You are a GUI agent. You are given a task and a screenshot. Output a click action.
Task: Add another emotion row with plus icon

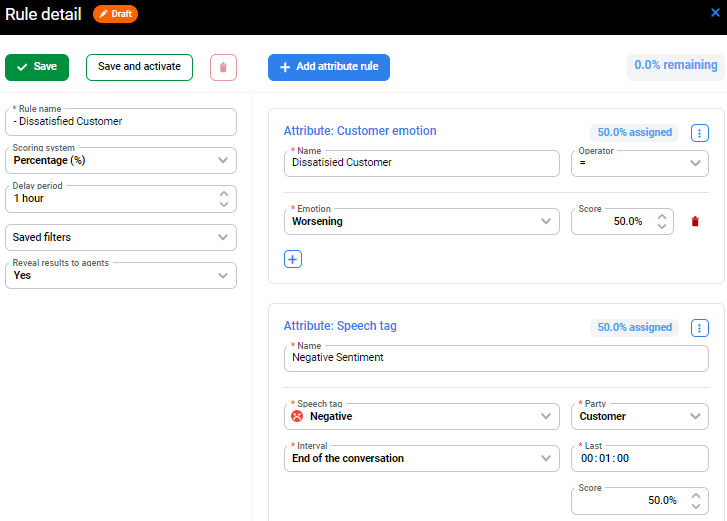pyautogui.click(x=293, y=259)
